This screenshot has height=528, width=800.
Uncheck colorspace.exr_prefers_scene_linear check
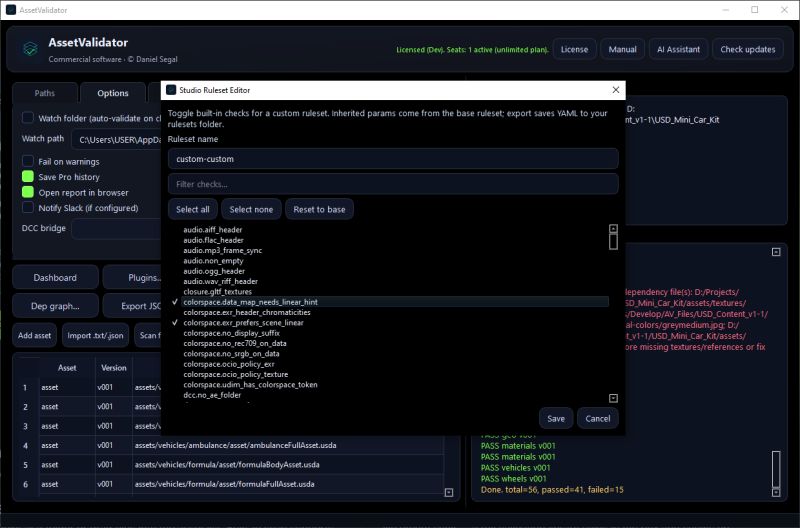(175, 322)
